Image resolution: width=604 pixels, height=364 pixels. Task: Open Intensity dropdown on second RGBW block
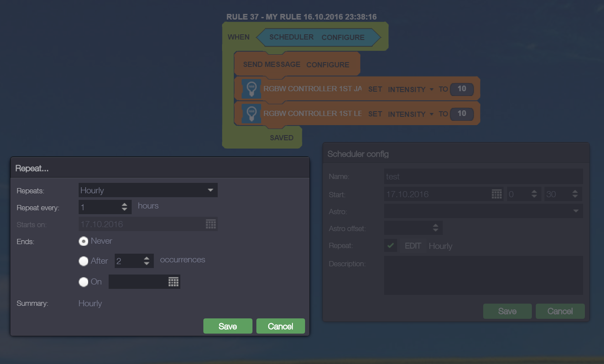[410, 114]
